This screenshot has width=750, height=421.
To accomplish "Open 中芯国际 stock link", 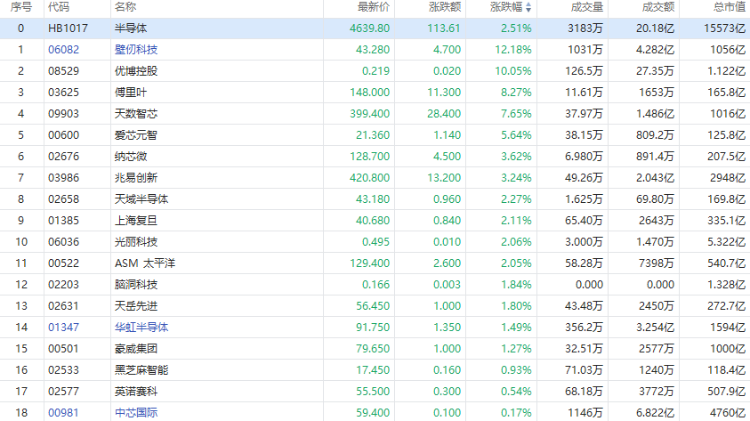I will pyautogui.click(x=136, y=413).
